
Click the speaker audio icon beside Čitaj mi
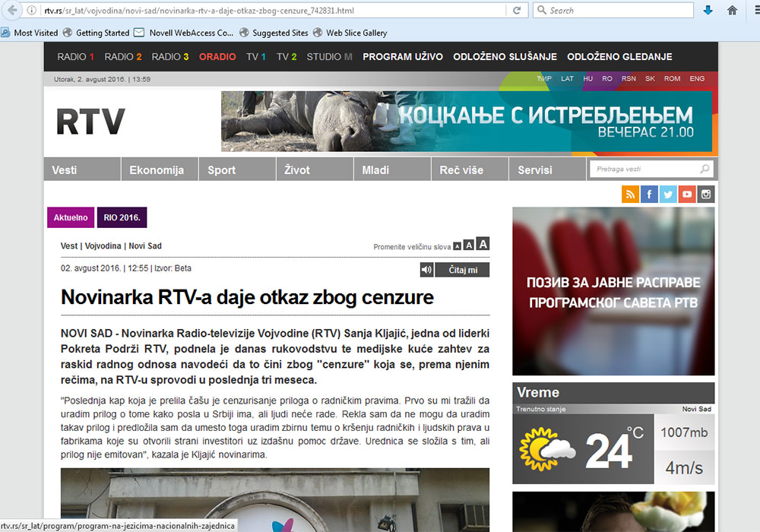pos(427,270)
